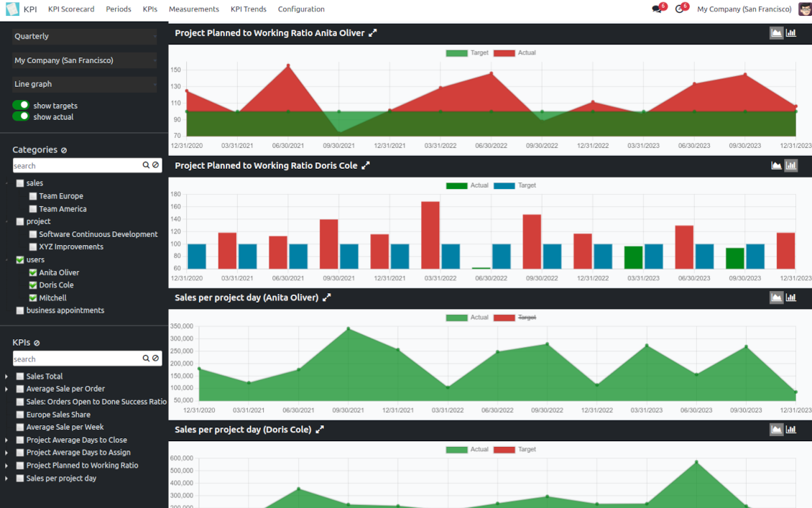Image resolution: width=812 pixels, height=508 pixels.
Task: Focus the Categories search input
Action: (x=77, y=165)
